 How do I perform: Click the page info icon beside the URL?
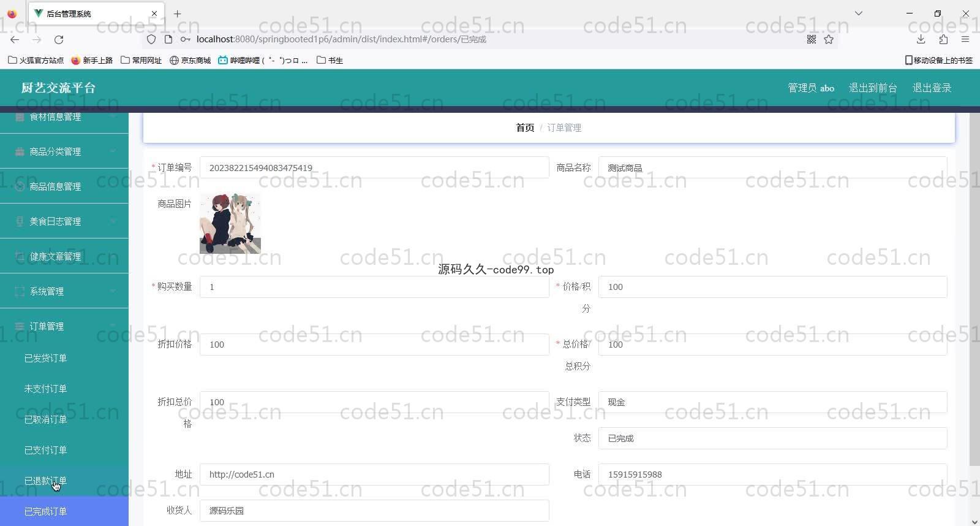coord(168,39)
